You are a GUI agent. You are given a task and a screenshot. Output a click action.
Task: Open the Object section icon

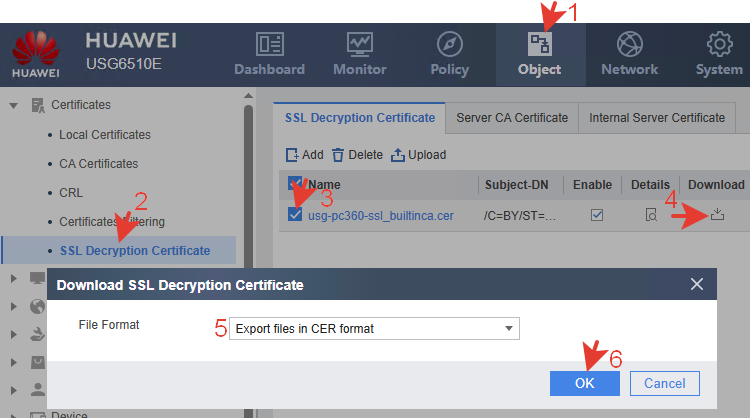[540, 44]
